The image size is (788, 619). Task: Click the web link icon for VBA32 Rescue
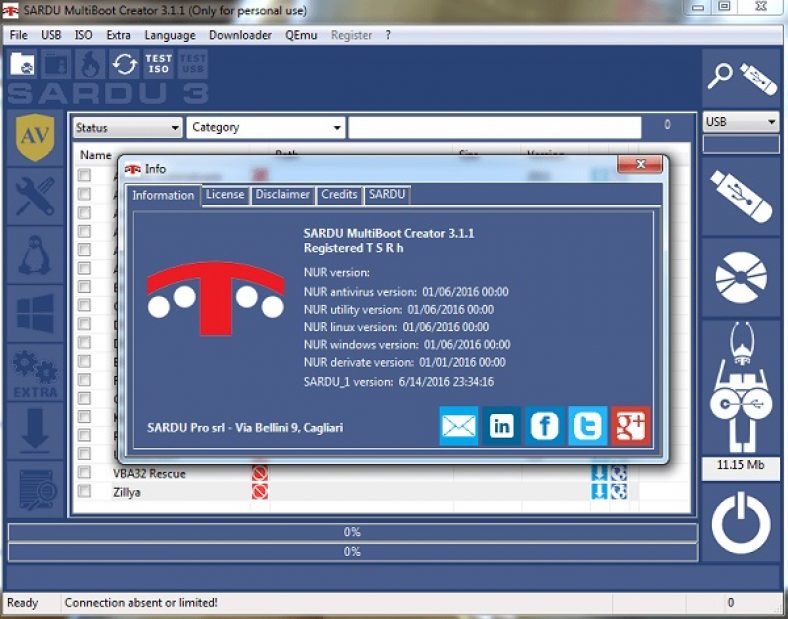coord(619,473)
